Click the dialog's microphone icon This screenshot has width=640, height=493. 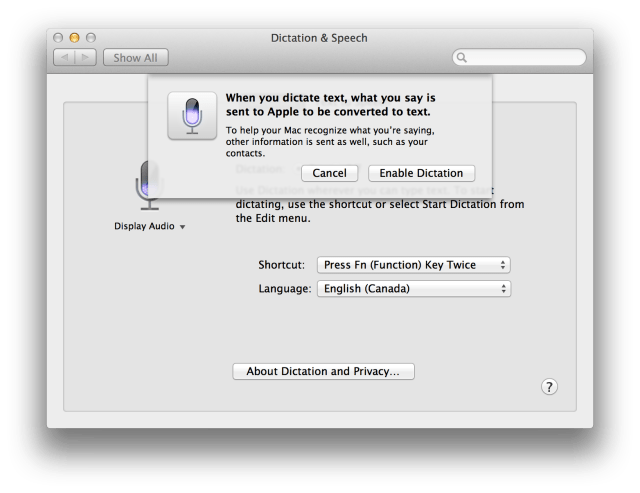point(192,115)
